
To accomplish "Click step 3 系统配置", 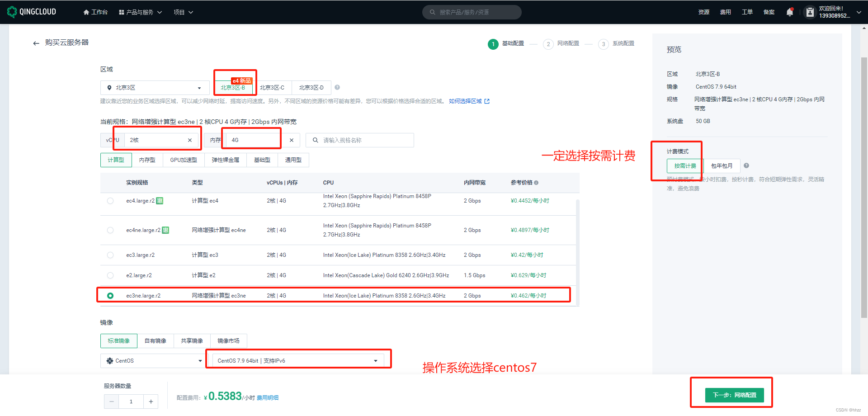I will tap(616, 44).
